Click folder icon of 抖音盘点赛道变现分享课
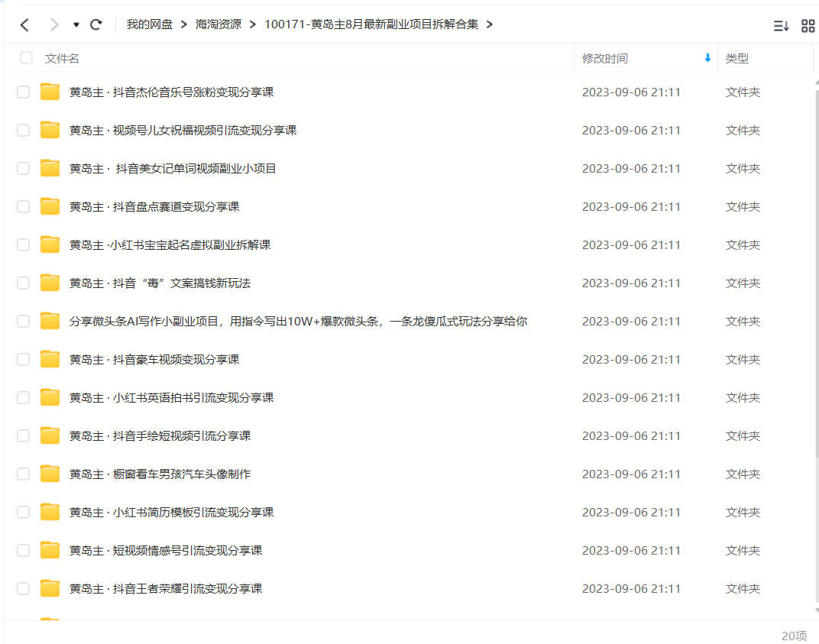819x644 pixels. [50, 206]
